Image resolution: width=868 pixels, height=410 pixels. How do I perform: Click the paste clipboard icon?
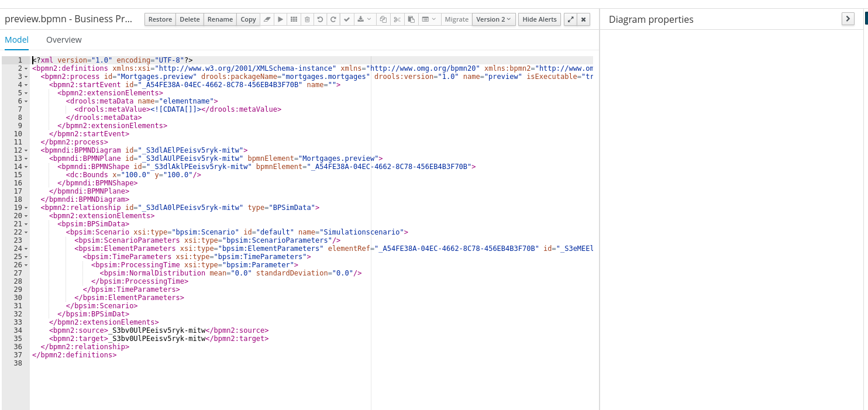[x=411, y=19]
